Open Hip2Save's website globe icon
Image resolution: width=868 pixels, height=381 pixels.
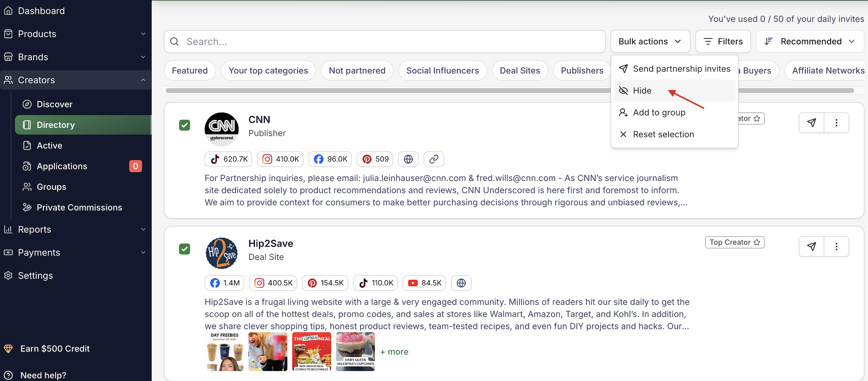461,283
